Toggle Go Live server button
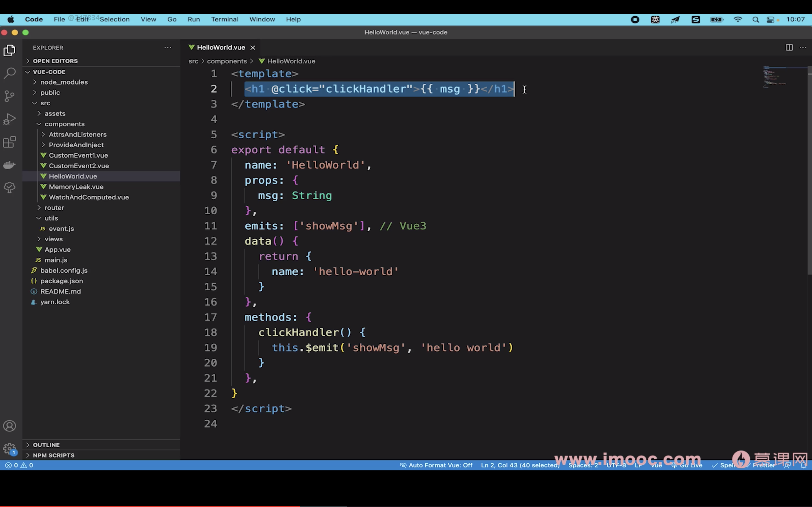Screen dimensions: 812x507 (x=687, y=465)
